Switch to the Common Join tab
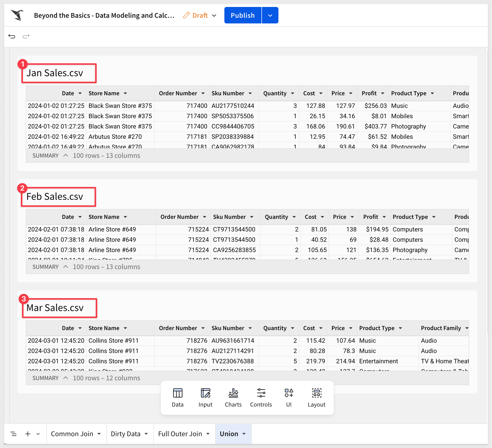 pos(72,434)
